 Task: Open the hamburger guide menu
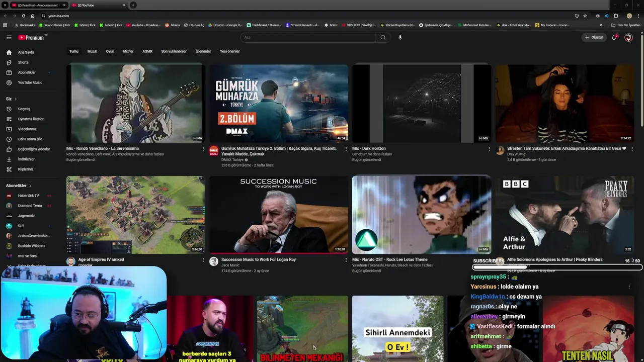(9, 37)
